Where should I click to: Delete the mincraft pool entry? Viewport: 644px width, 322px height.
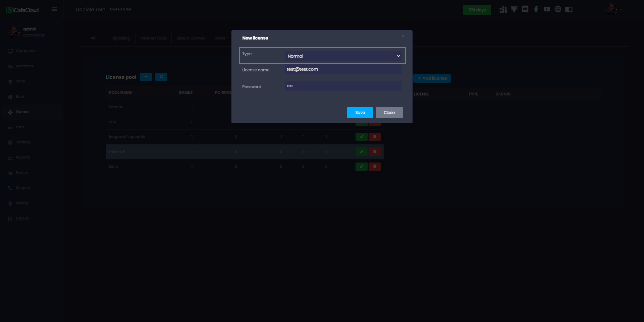(375, 151)
